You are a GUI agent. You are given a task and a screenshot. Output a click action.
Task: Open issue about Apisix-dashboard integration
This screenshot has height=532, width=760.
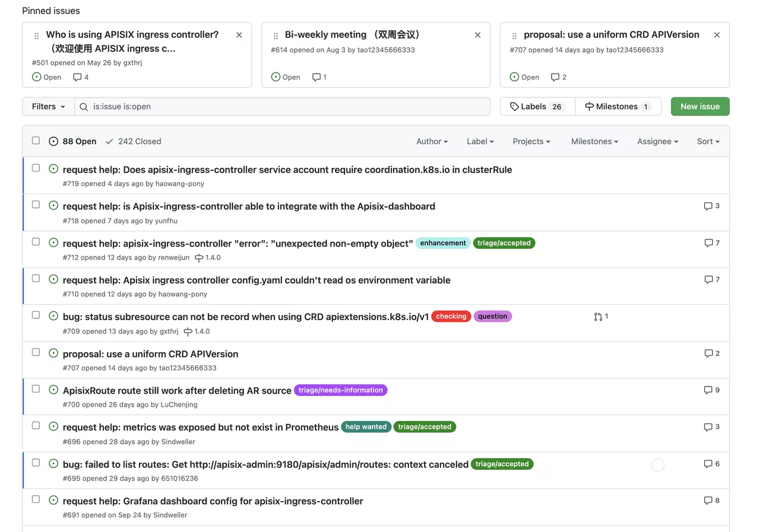click(x=249, y=207)
